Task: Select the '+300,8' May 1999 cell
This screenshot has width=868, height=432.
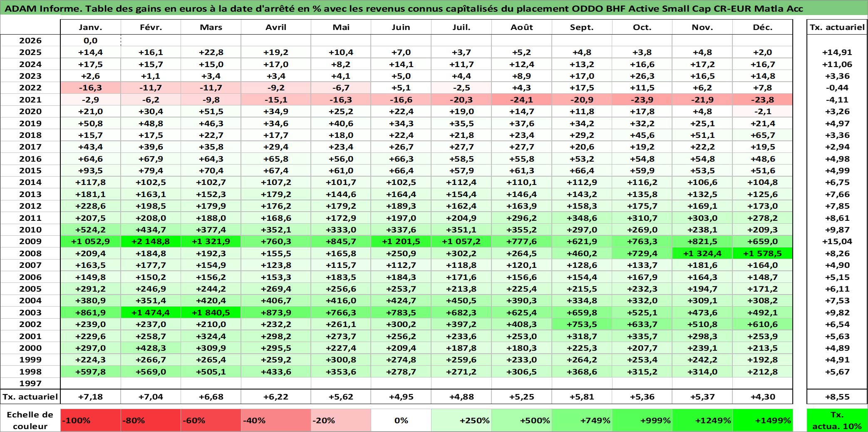Action: [341, 360]
